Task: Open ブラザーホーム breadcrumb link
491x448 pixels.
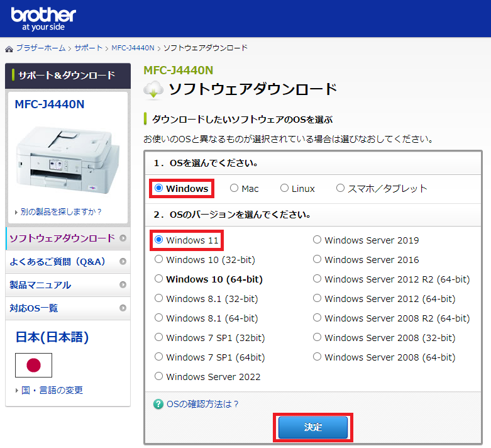Action: (x=41, y=48)
